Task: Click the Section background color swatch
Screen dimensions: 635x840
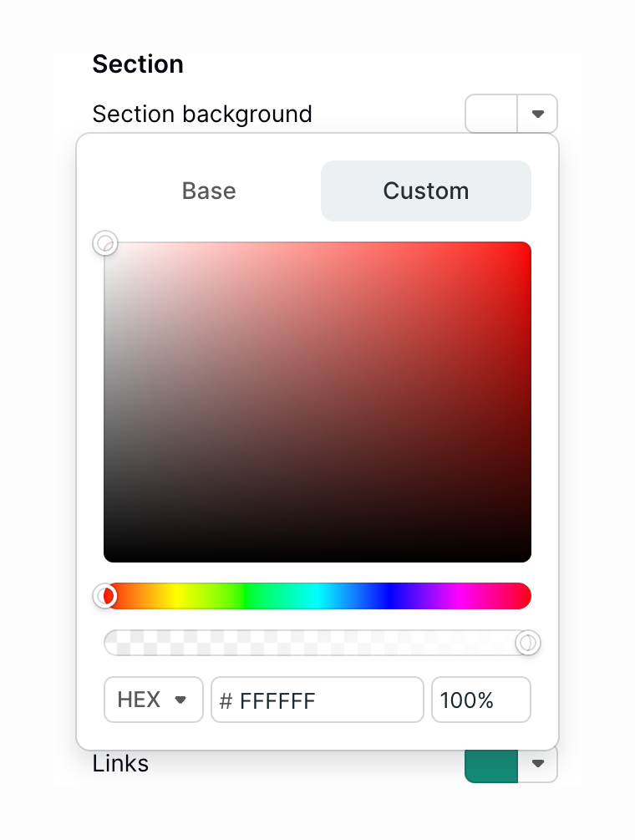Action: coord(490,114)
